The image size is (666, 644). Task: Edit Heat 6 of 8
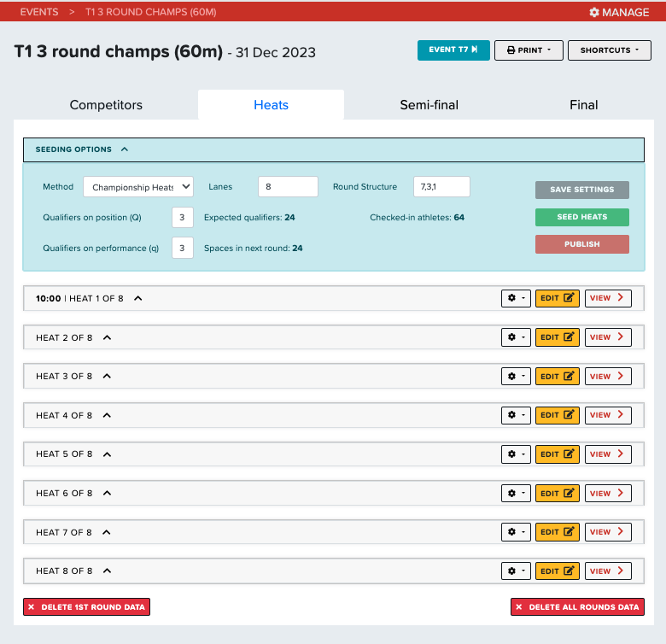point(557,493)
